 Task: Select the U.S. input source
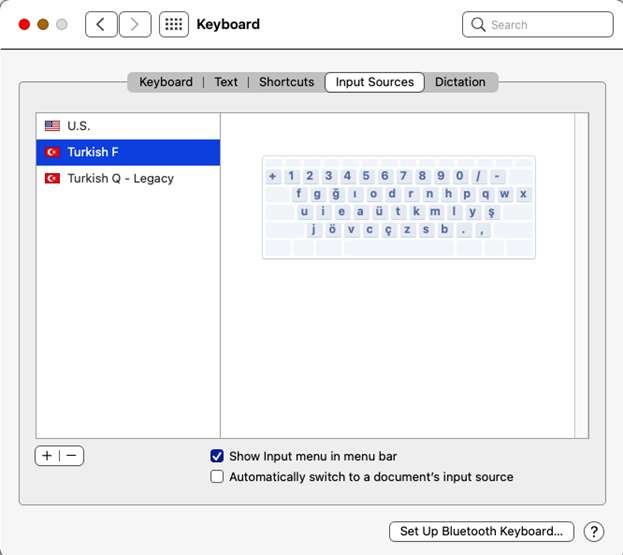(128, 126)
